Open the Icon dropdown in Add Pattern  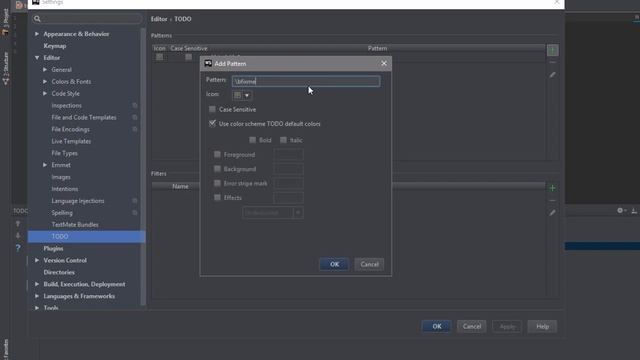tap(242, 95)
